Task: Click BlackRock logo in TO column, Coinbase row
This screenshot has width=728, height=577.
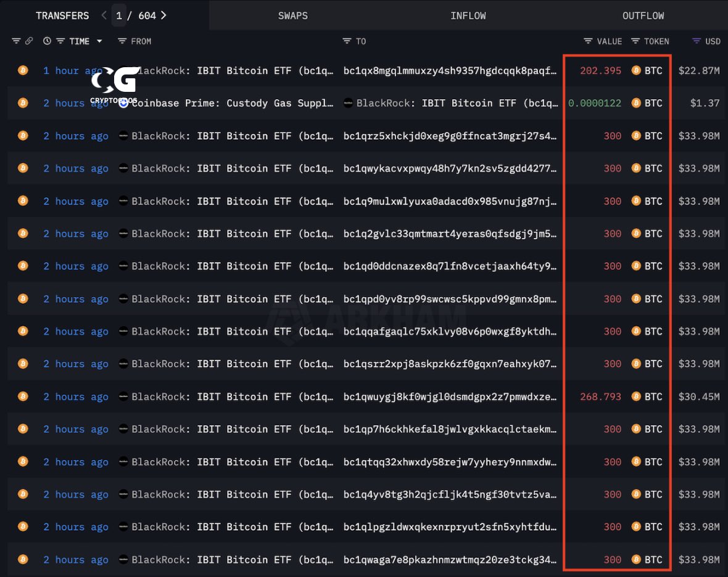Action: [x=348, y=103]
